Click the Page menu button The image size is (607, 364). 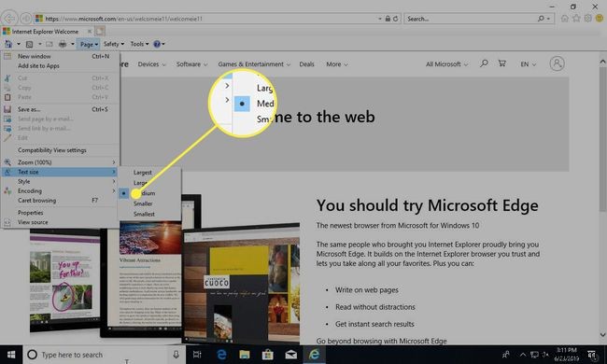89,44
